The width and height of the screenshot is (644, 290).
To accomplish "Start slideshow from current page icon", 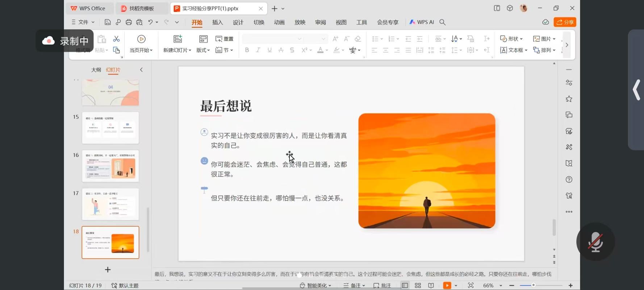I will click(141, 39).
